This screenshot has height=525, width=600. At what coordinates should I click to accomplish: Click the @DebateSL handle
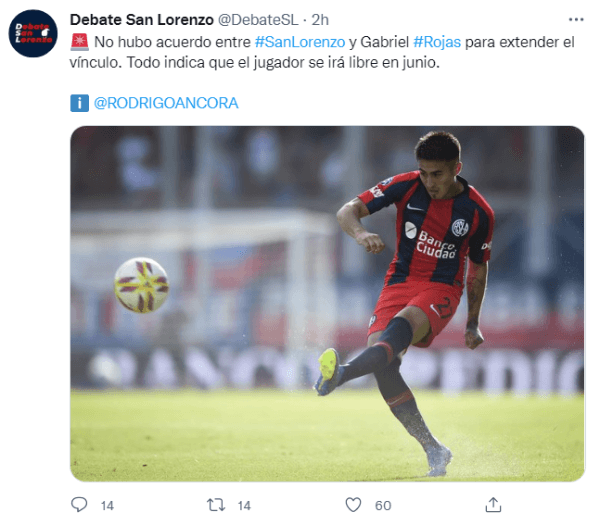(258, 20)
